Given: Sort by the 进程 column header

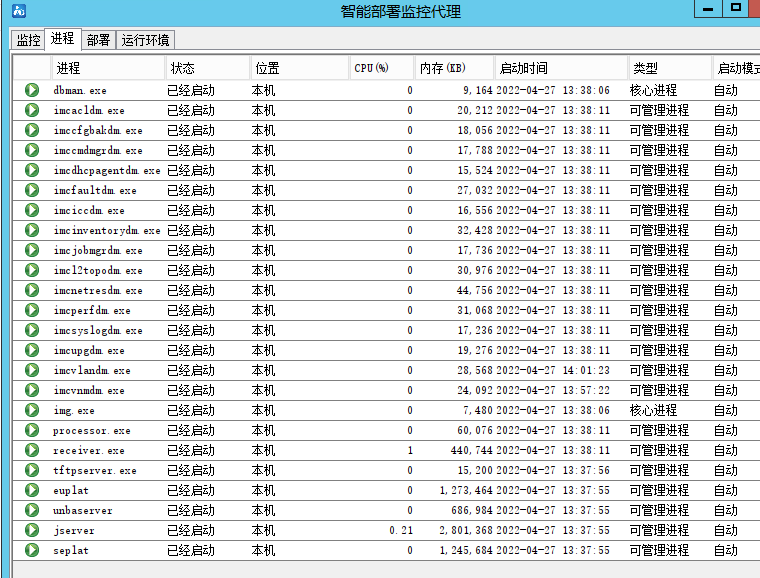Looking at the screenshot, I should pos(108,68).
